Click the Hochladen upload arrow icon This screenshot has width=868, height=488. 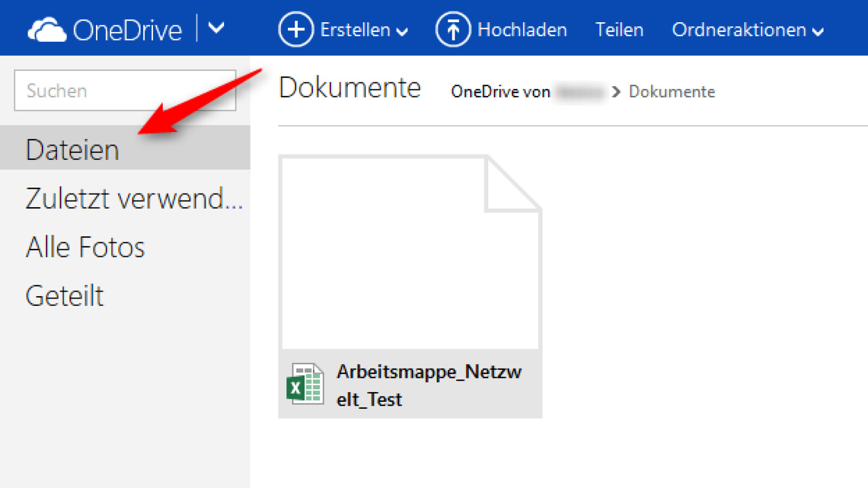[x=454, y=29]
